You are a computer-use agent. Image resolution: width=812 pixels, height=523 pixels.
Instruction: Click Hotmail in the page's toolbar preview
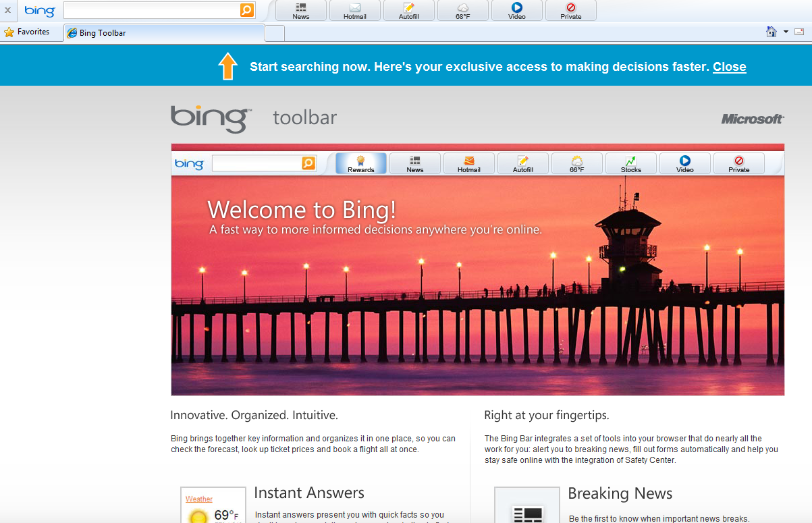click(469, 163)
